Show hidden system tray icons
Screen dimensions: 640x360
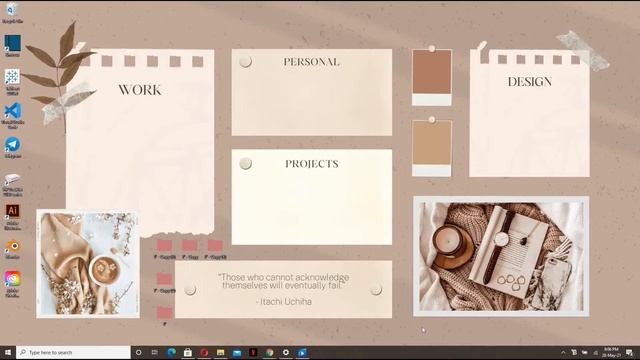point(563,353)
